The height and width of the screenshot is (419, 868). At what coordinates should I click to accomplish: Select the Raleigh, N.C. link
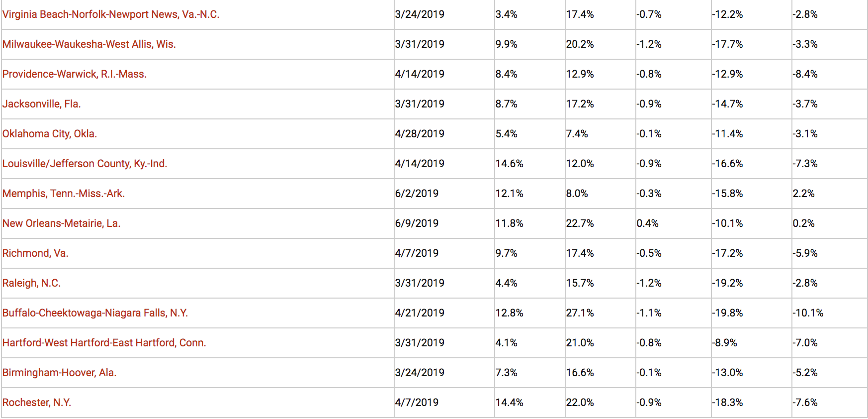[31, 283]
